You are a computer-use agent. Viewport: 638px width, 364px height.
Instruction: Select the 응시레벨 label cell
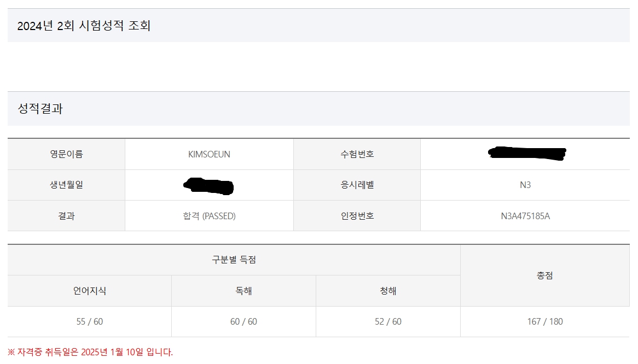pos(357,185)
